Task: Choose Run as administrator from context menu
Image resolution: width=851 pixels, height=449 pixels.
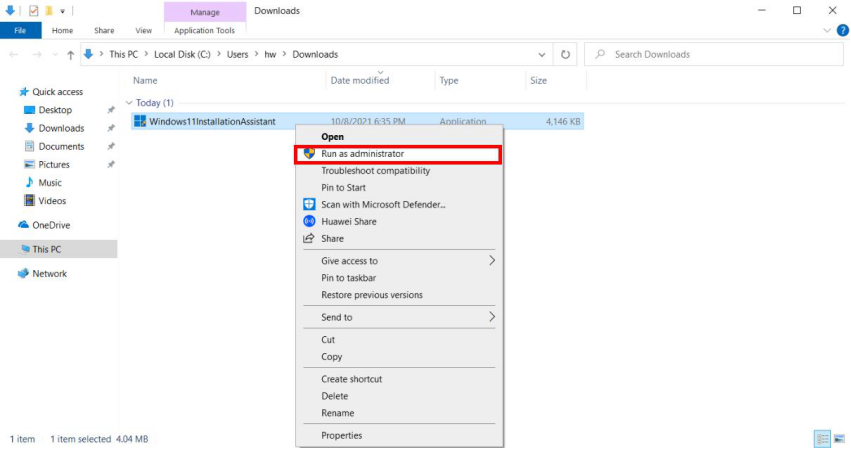Action: coord(362,154)
